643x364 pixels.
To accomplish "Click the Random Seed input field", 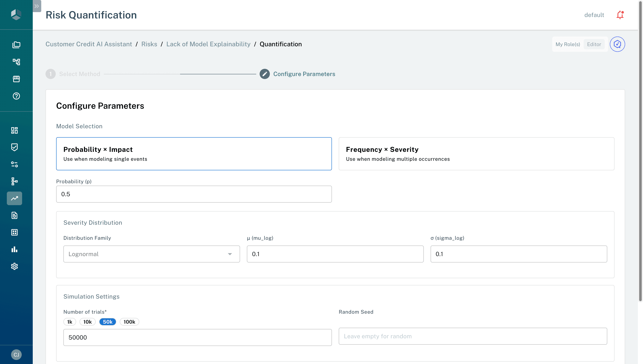I will pos(472,336).
